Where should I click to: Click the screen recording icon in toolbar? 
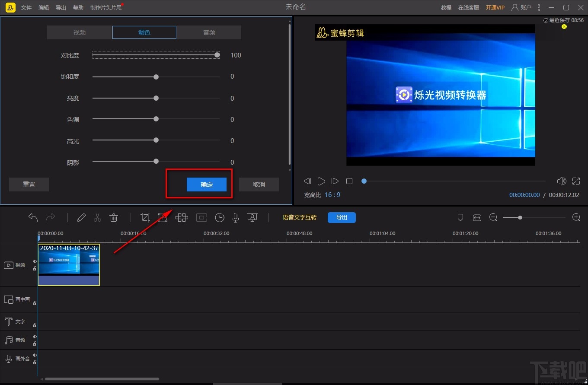pos(252,217)
